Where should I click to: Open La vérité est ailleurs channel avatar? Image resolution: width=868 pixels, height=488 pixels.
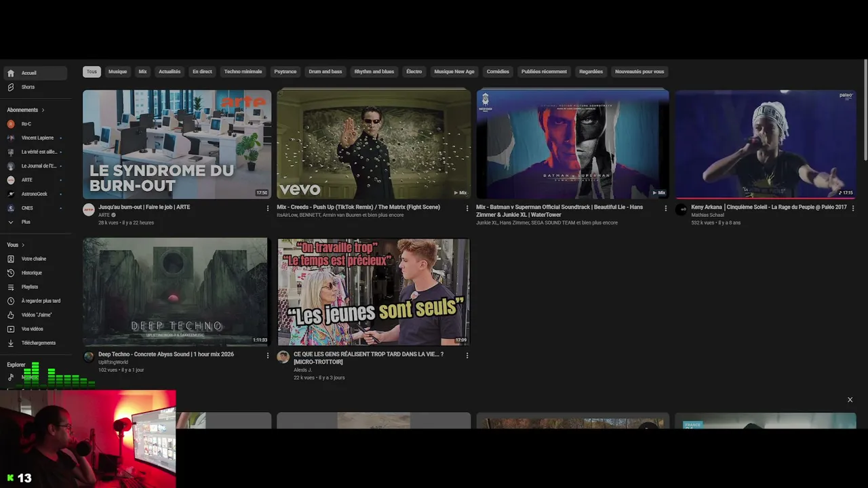click(11, 152)
